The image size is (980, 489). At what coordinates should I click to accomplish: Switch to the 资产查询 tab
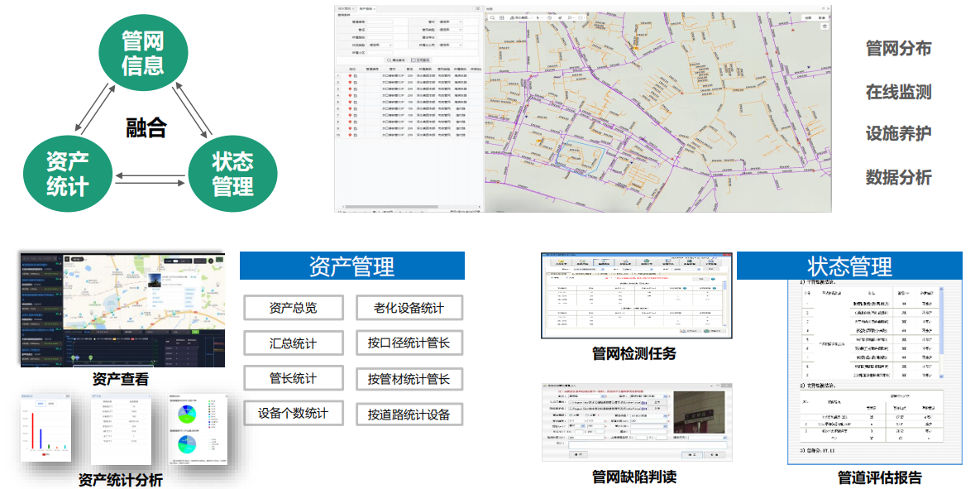click(366, 8)
